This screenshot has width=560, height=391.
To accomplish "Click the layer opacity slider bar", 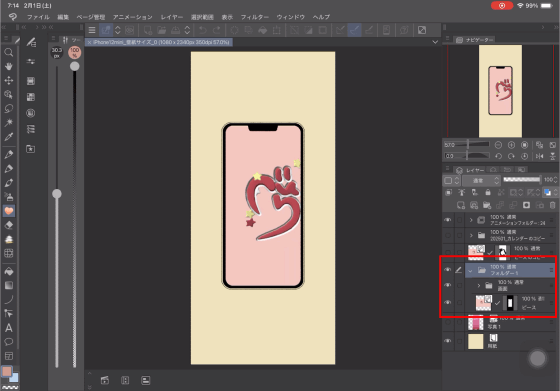I will [522, 179].
